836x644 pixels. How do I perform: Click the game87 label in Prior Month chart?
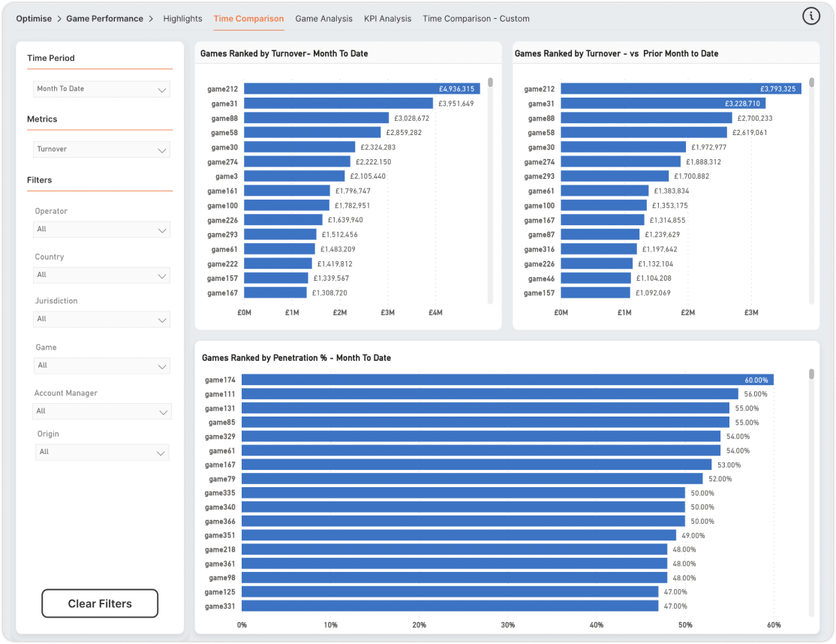tap(541, 235)
